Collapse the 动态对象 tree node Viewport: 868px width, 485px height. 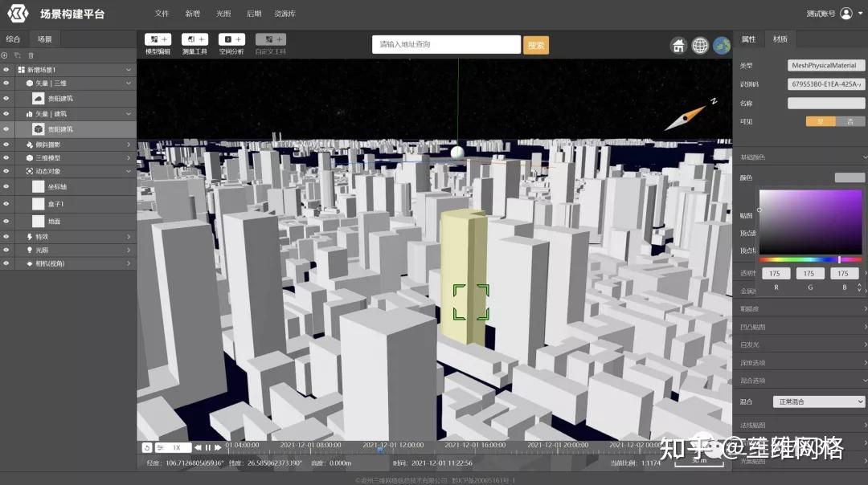pos(129,172)
